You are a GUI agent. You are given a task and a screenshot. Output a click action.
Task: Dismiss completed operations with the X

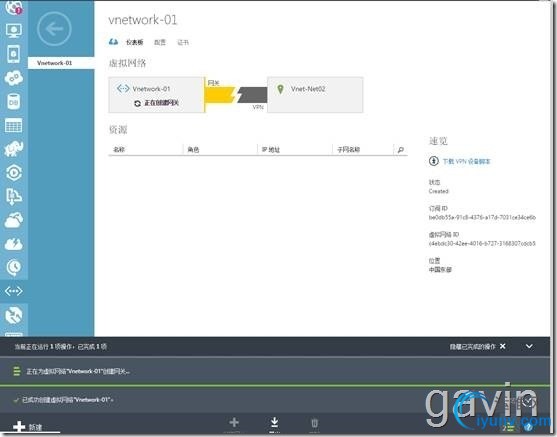[503, 346]
